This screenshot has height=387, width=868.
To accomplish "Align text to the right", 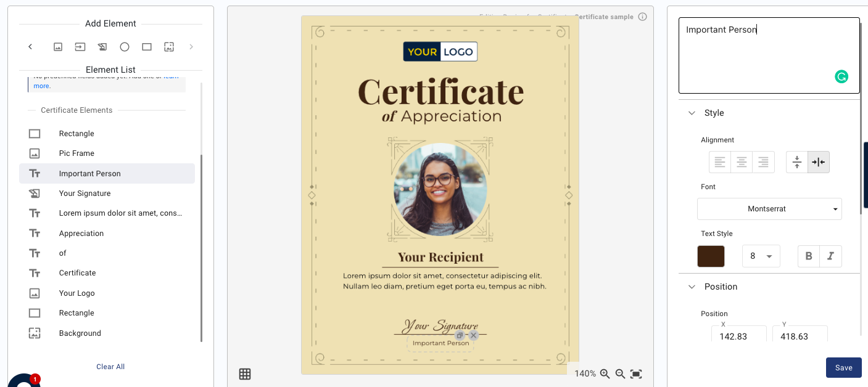I will click(763, 162).
